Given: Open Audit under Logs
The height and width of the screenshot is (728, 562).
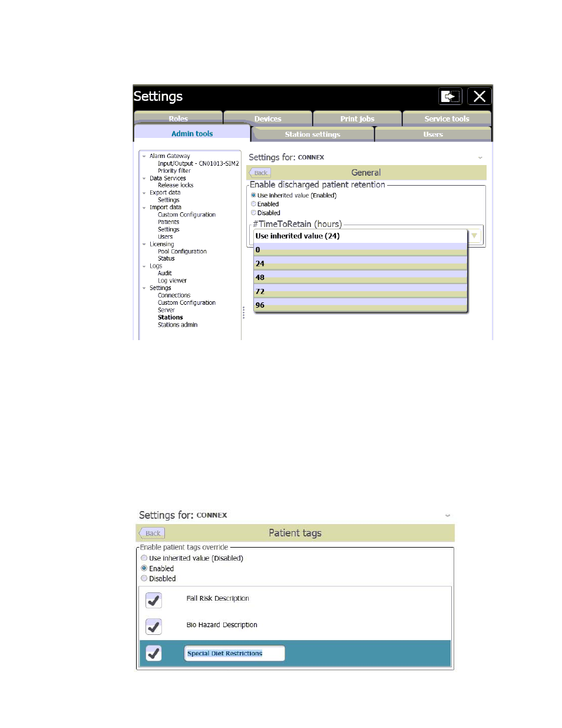Looking at the screenshot, I should (165, 274).
